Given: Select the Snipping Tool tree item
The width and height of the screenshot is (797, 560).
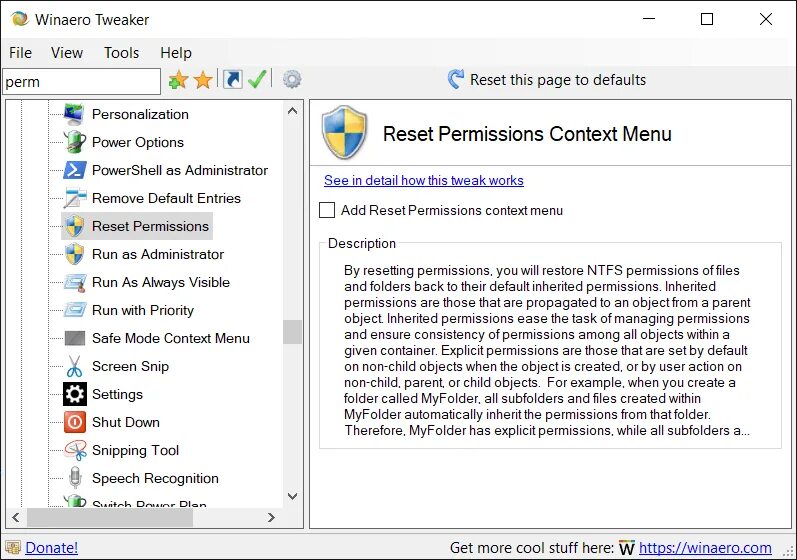Looking at the screenshot, I should coord(135,450).
